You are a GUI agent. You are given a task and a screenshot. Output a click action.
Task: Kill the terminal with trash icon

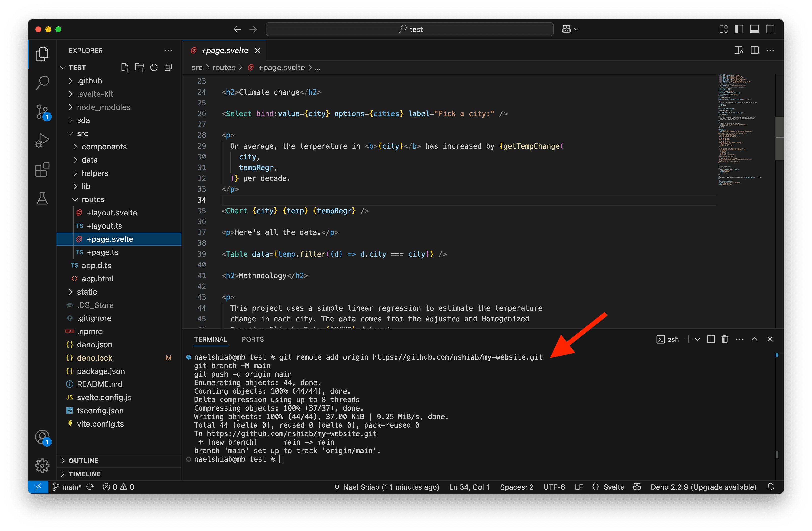click(725, 339)
